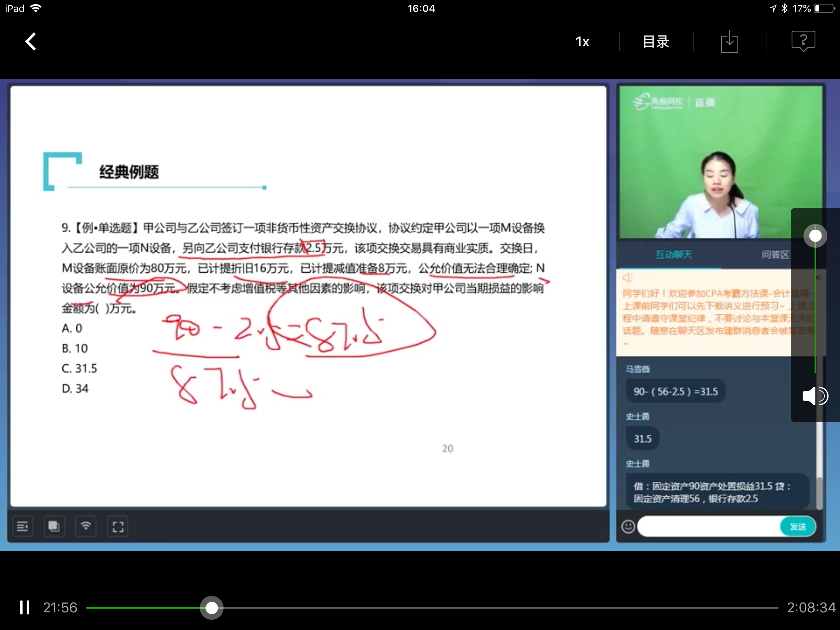Switch line via the Wi-Fi signal icon

coord(86,526)
